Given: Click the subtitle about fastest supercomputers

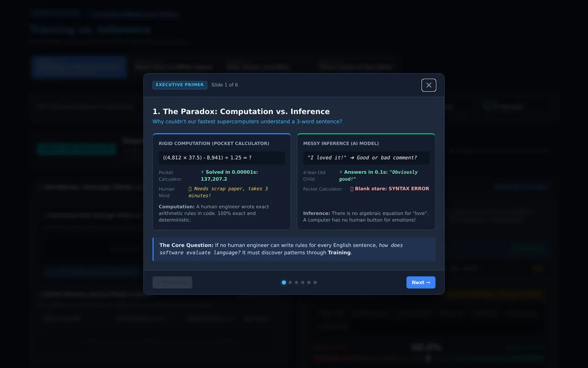Looking at the screenshot, I should pyautogui.click(x=247, y=122).
